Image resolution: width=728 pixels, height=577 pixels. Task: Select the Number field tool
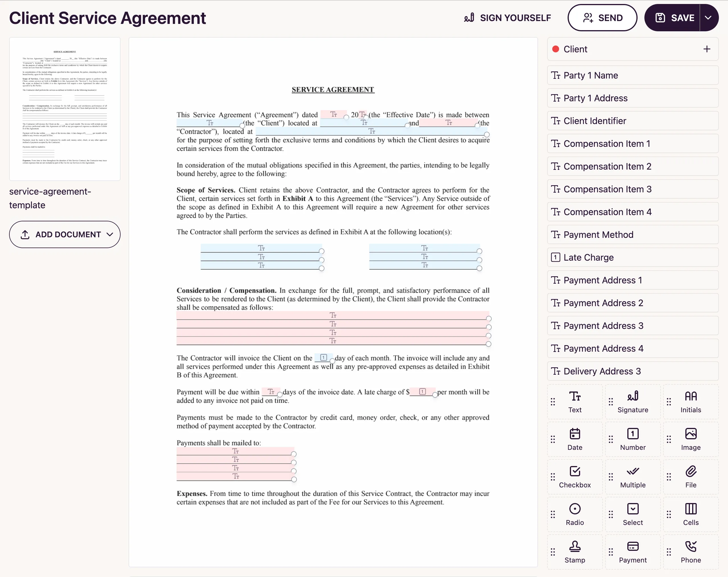pos(633,439)
